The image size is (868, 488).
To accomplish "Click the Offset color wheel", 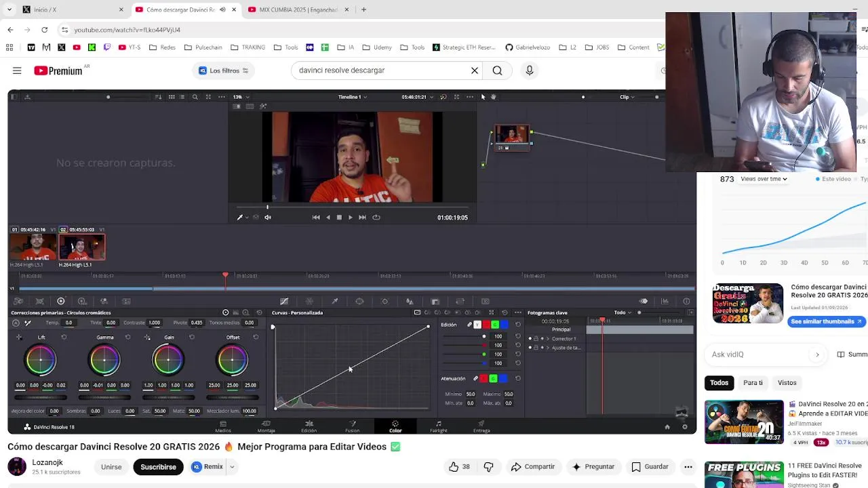I will [232, 360].
